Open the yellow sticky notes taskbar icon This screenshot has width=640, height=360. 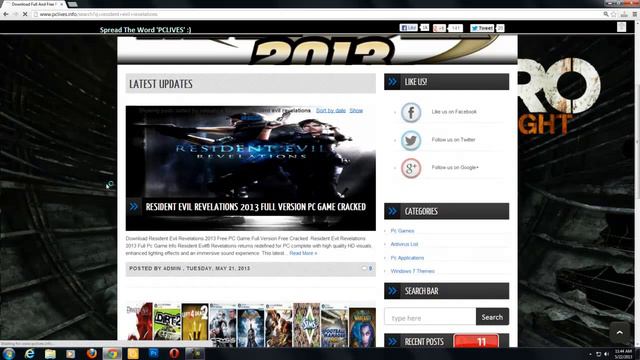[133, 353]
